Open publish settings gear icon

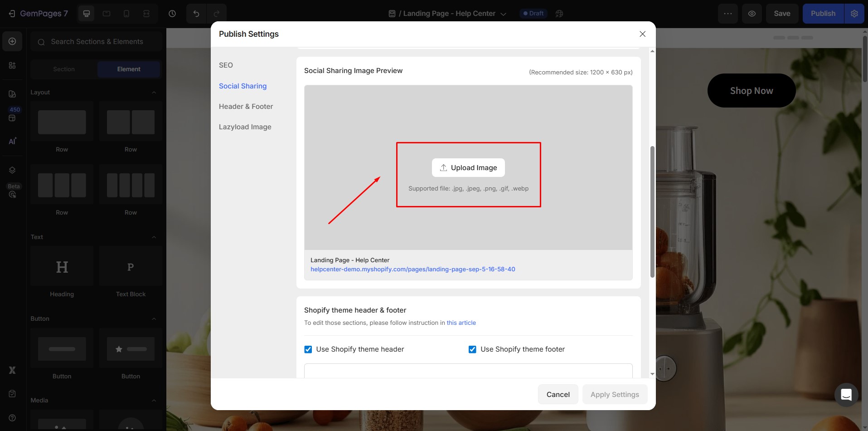click(854, 14)
